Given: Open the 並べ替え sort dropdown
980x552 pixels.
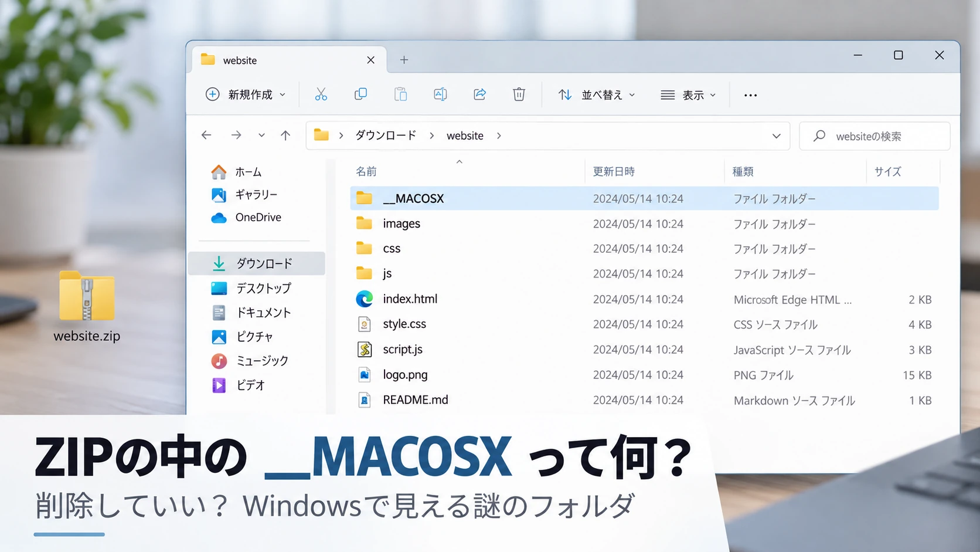Looking at the screenshot, I should click(597, 94).
